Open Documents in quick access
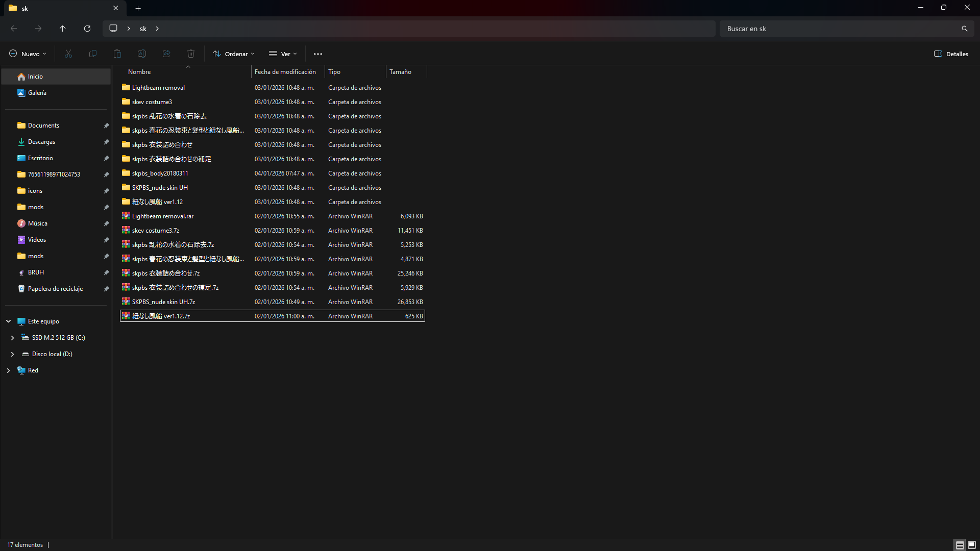The height and width of the screenshot is (551, 980). pyautogui.click(x=56, y=126)
